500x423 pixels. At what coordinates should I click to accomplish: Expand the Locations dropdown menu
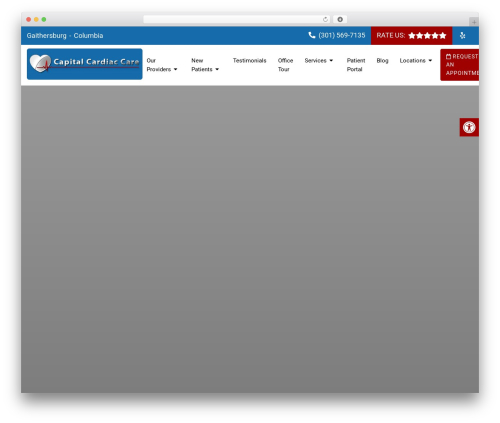416,60
